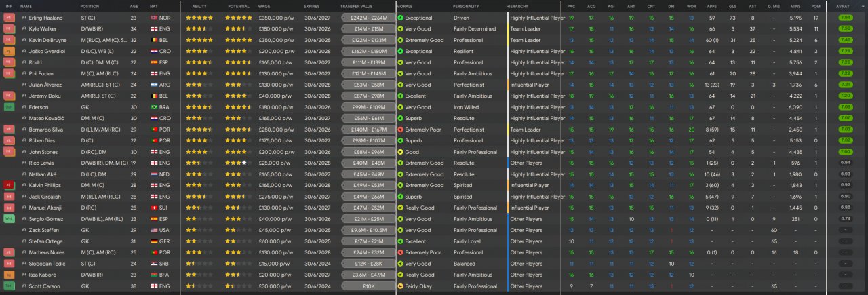Click Jack Grealish's Superb morale icon
This screenshot has height=295, width=868.
400,197
